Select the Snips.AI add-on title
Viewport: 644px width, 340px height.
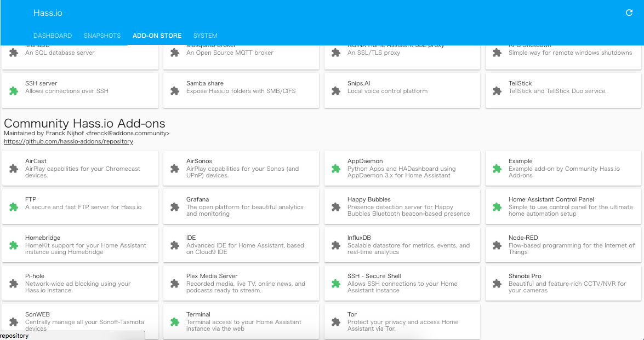point(359,83)
